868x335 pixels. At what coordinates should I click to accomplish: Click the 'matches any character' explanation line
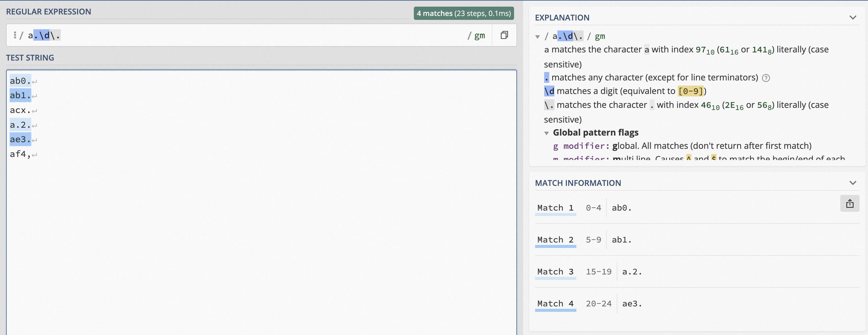tap(651, 78)
